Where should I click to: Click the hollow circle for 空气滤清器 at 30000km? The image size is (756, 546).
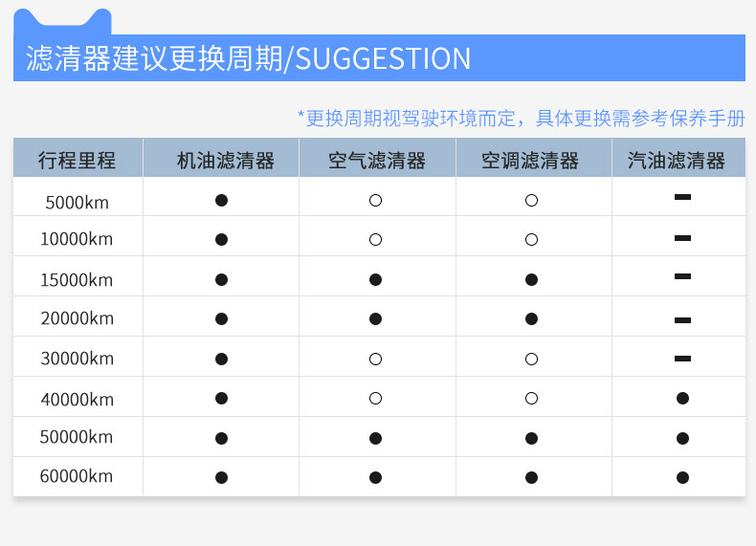point(375,359)
